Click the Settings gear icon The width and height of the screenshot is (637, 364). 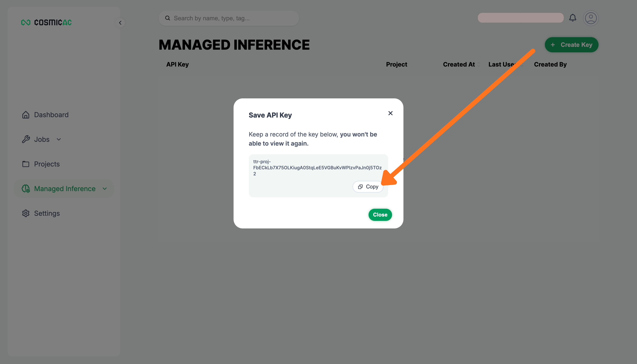(26, 213)
